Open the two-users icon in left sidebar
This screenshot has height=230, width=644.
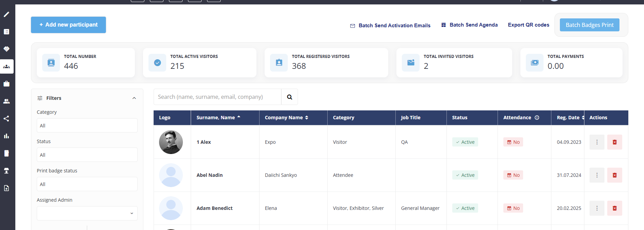(x=6, y=101)
